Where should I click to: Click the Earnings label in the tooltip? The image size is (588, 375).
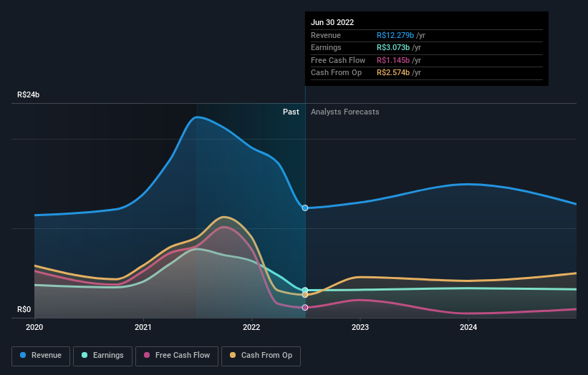(x=326, y=47)
